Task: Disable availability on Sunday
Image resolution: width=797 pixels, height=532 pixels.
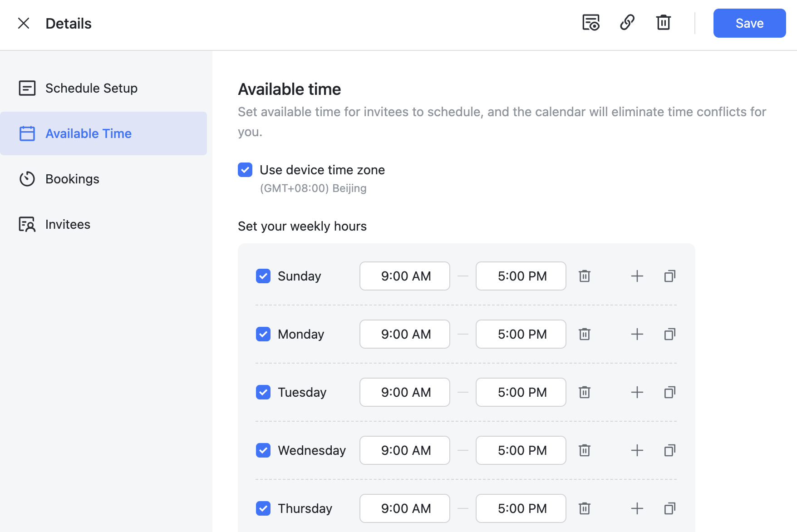Action: point(263,276)
